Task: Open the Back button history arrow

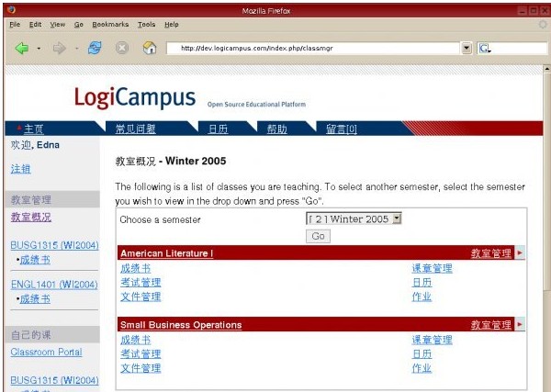Action: point(39,48)
